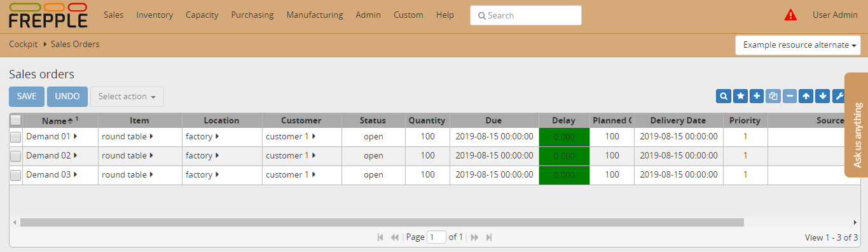Open the Ask us anything side tab
868x252 pixels.
pyautogui.click(x=857, y=125)
